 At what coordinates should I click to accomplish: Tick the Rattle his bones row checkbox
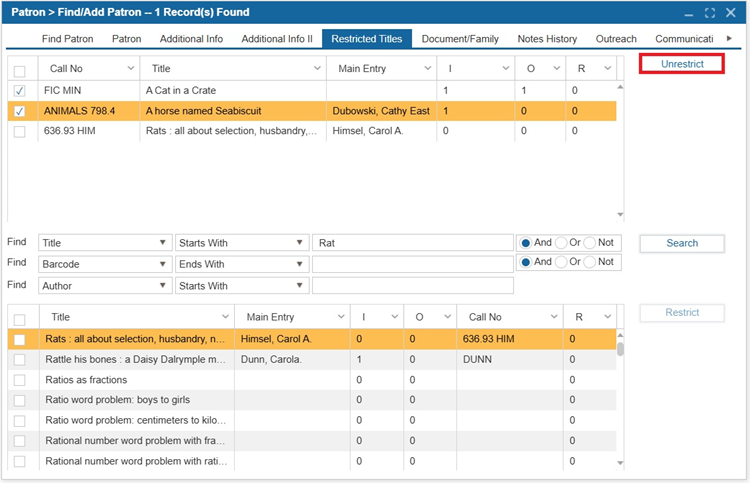pyautogui.click(x=20, y=360)
